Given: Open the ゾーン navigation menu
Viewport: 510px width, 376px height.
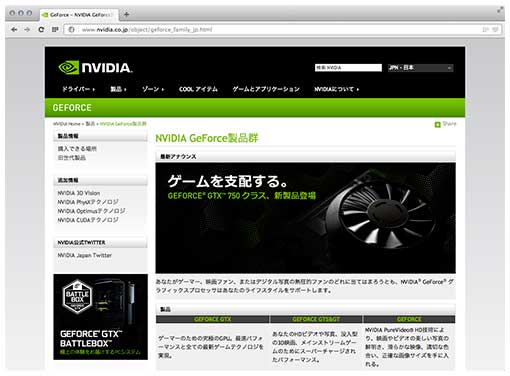Looking at the screenshot, I should coord(153,89).
